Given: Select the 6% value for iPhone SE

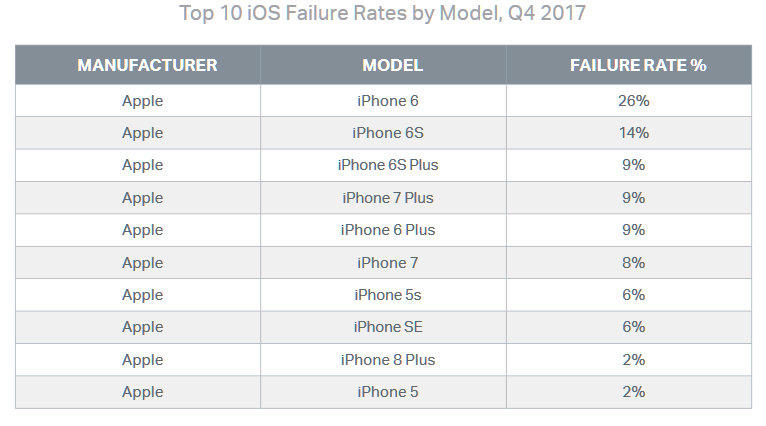Looking at the screenshot, I should point(633,327).
